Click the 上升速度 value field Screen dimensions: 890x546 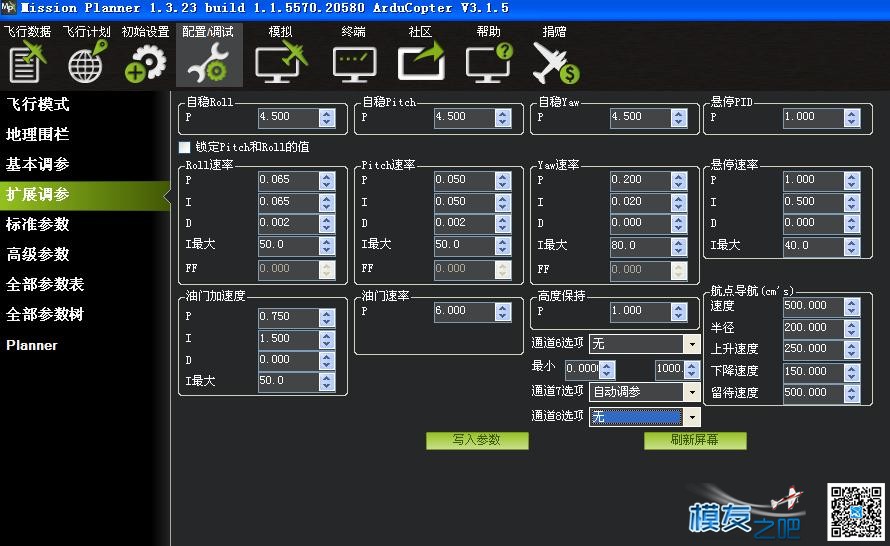click(x=813, y=349)
